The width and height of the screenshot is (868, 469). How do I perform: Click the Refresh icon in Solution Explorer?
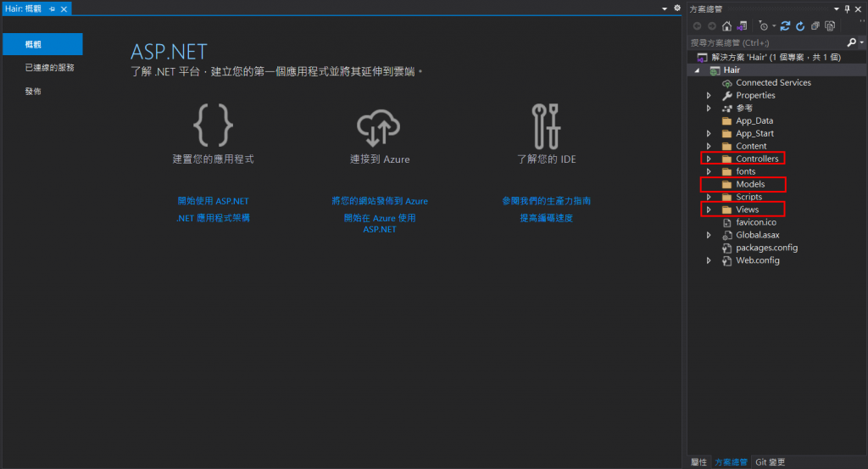pyautogui.click(x=800, y=26)
